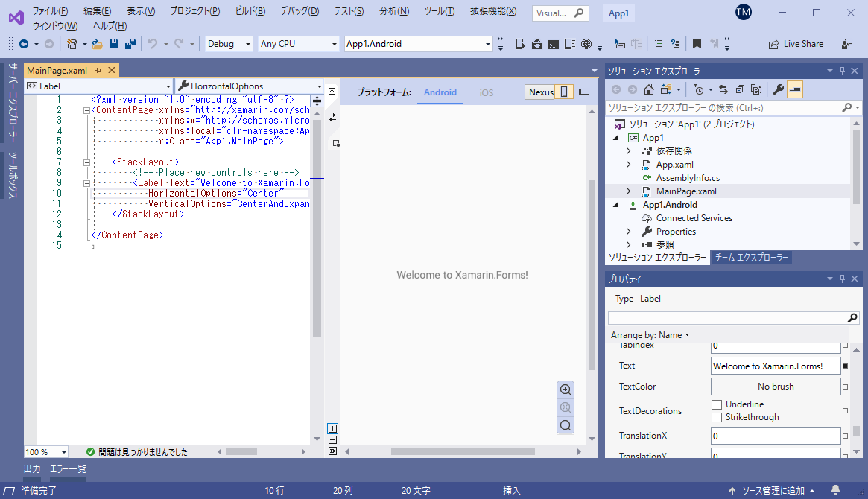Open the HorizontalOptions member dropdown
868x499 pixels.
tap(250, 86)
